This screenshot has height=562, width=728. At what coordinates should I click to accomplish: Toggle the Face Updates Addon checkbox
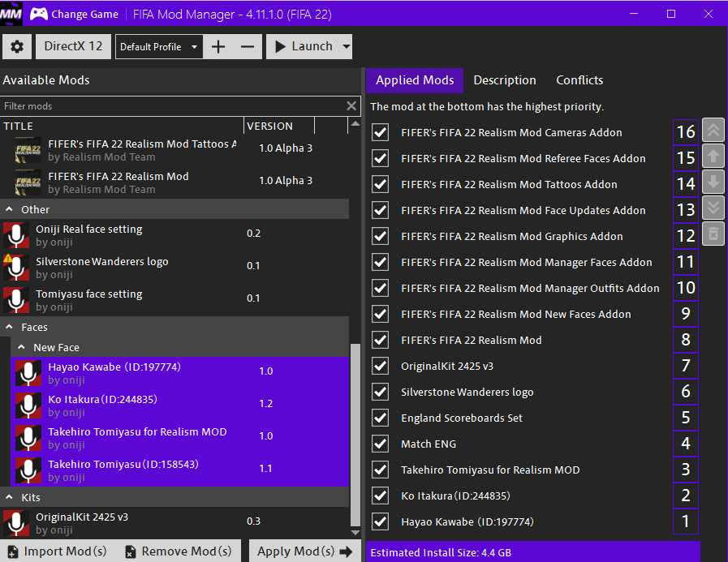tap(381, 210)
